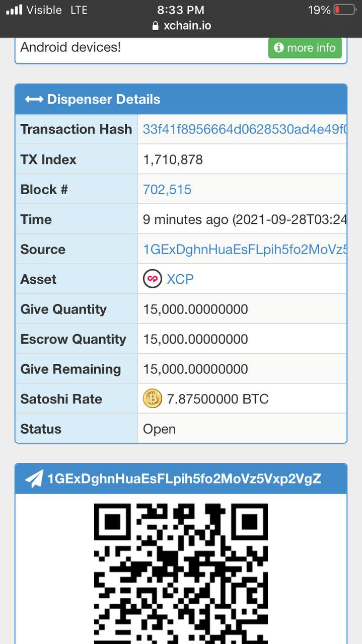Select the rate 7.87500000 BTC

coord(218,399)
